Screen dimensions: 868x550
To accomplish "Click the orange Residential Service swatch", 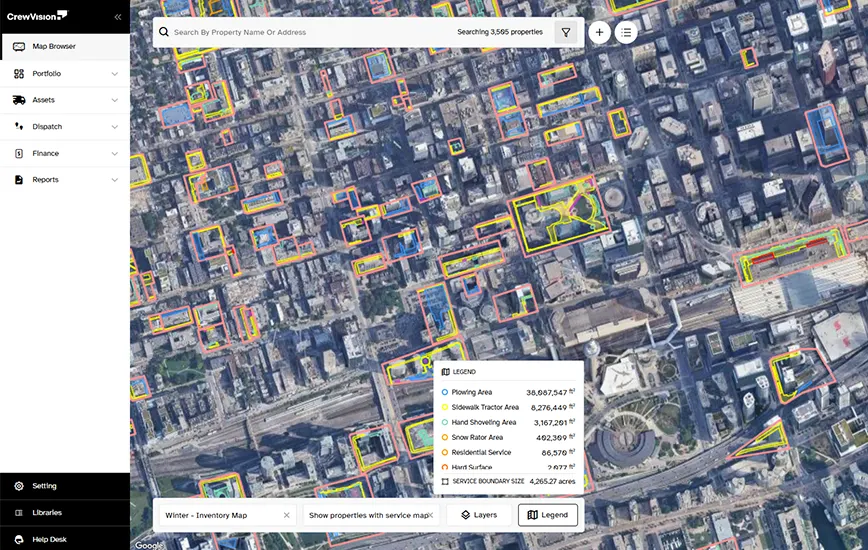I will tap(445, 453).
